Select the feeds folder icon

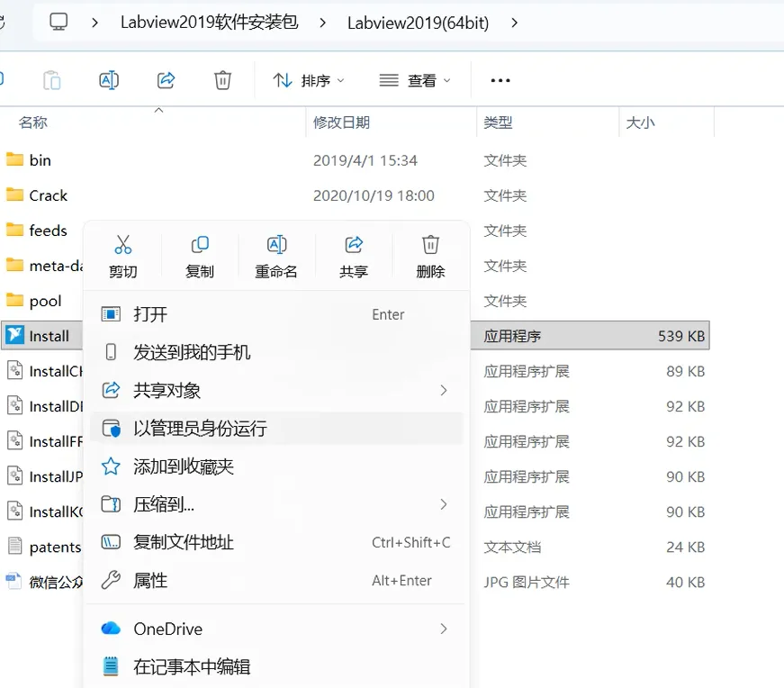pyautogui.click(x=14, y=230)
